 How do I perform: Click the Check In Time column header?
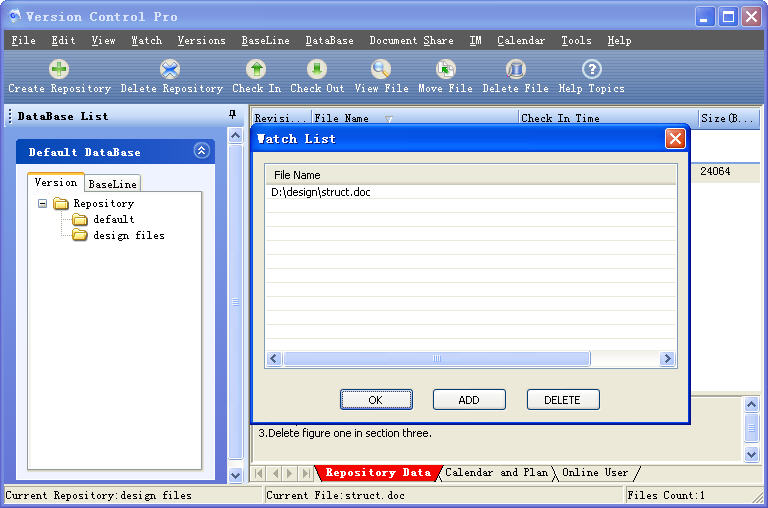coord(608,118)
